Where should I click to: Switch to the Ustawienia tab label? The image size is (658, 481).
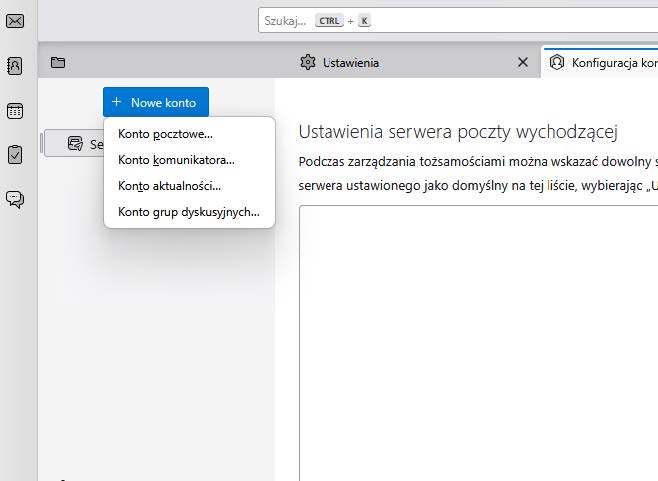350,62
